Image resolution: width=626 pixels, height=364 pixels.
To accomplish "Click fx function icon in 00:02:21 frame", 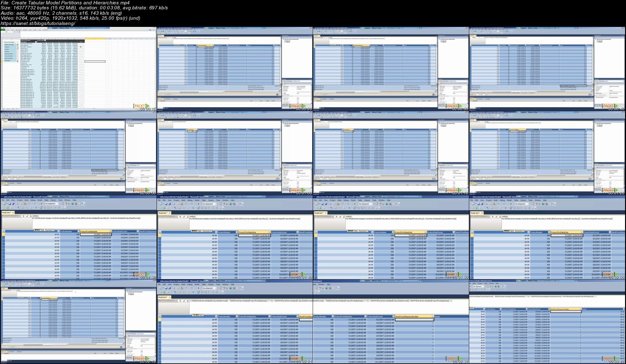I will click(188, 301).
